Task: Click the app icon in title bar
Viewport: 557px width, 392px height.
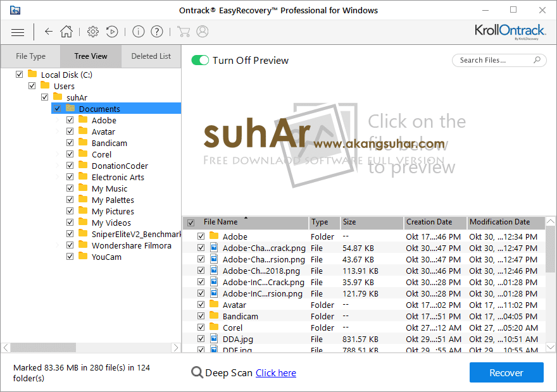Action: [x=15, y=10]
